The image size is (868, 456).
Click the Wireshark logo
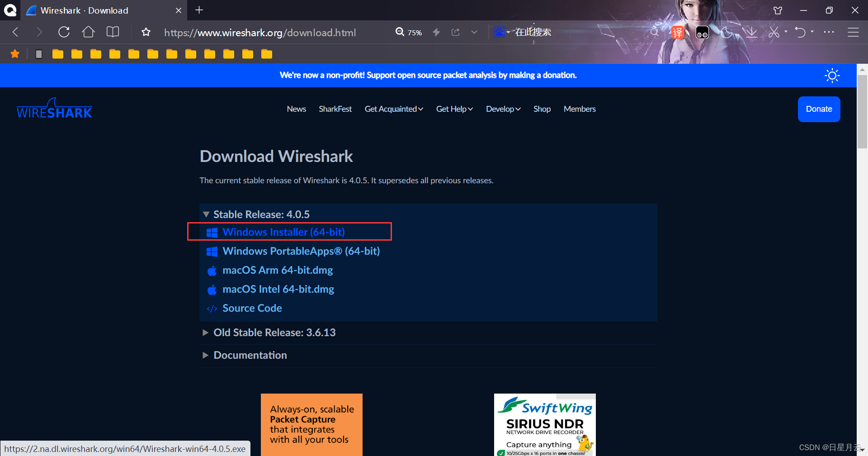[x=54, y=109]
